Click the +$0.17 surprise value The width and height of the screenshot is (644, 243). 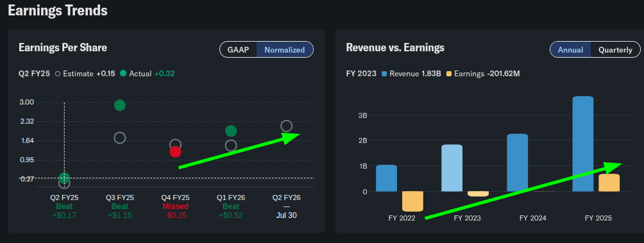64,215
